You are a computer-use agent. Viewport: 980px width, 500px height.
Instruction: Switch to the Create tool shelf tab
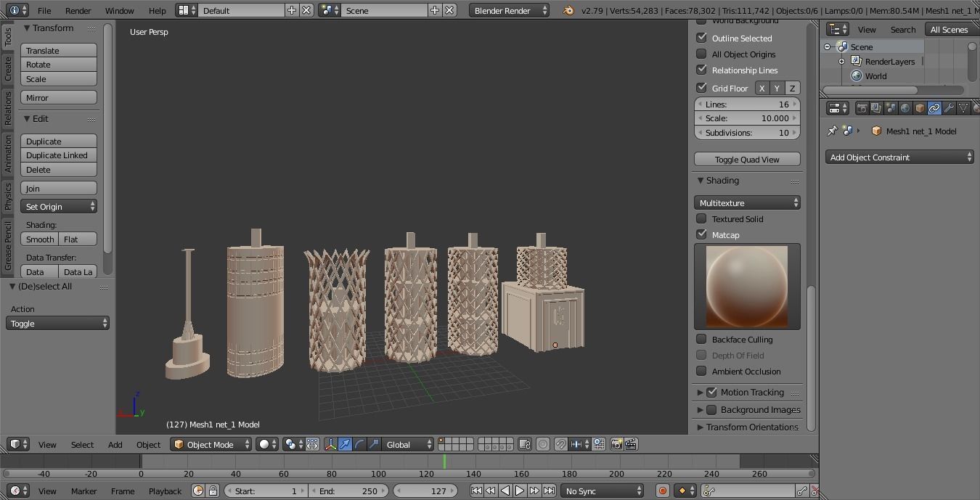(x=8, y=68)
